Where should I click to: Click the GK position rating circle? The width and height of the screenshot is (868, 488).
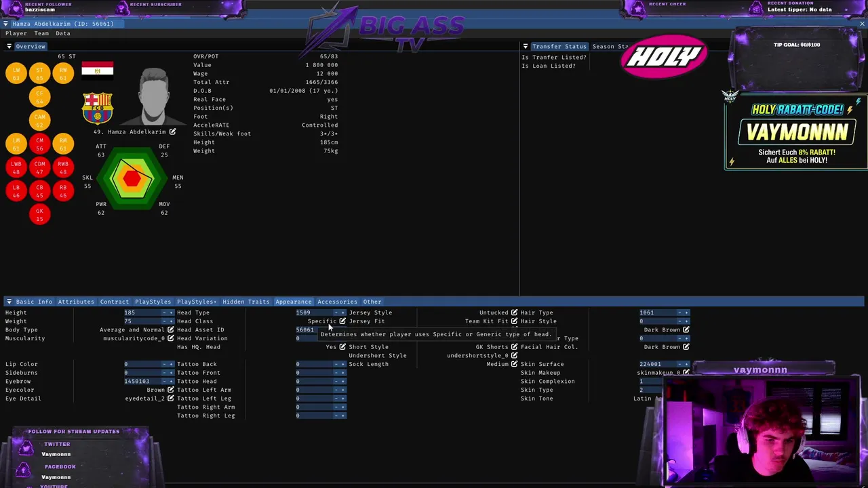pos(39,215)
